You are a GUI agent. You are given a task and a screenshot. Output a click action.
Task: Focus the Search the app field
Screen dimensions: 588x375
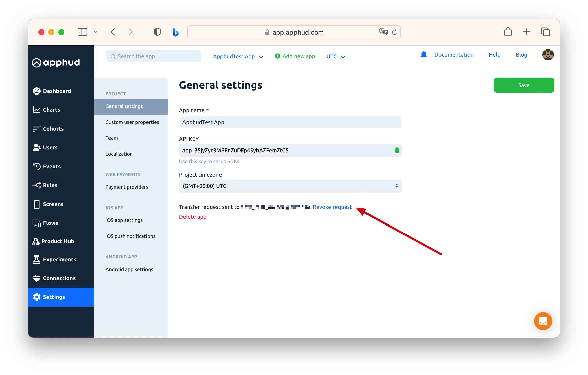point(154,56)
